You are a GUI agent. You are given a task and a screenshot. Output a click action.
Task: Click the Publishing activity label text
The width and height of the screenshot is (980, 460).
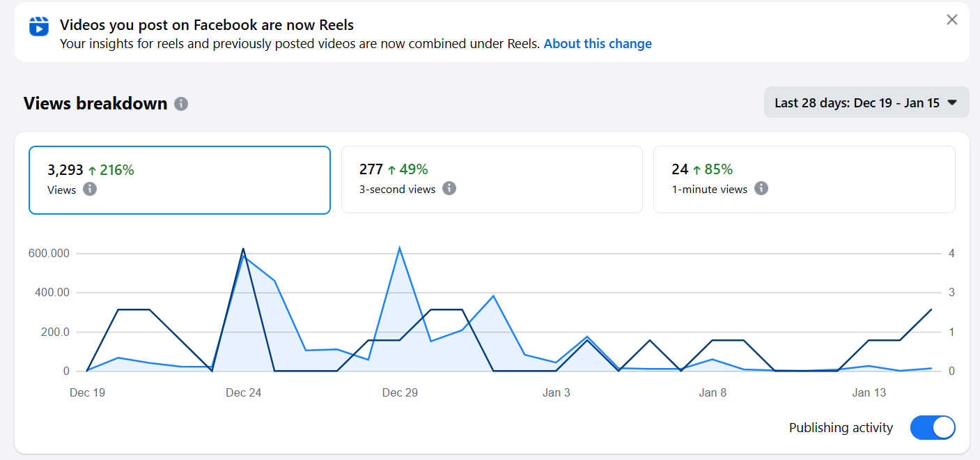(x=841, y=427)
